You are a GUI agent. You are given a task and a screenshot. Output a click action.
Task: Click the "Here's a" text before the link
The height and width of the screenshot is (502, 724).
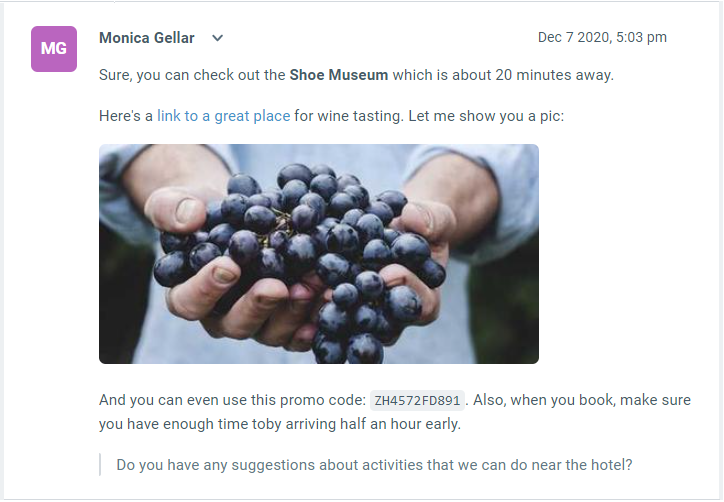tap(126, 116)
